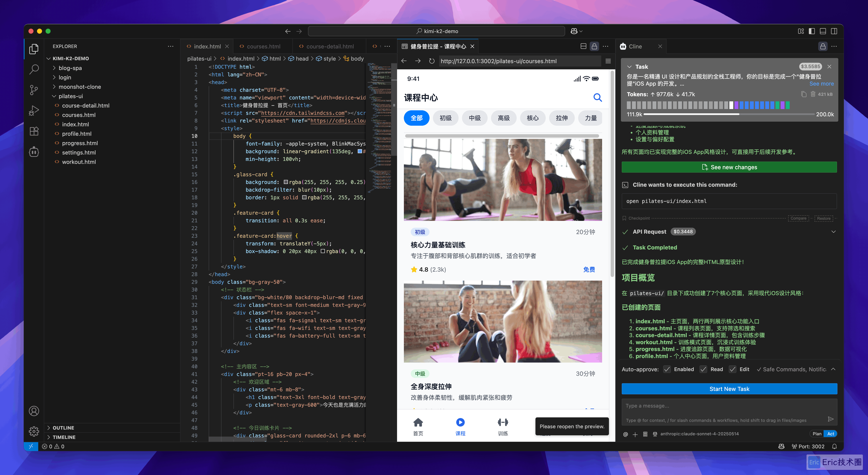Viewport: 868px width, 475px height.
Task: Navigate back in the preview browser
Action: point(404,61)
